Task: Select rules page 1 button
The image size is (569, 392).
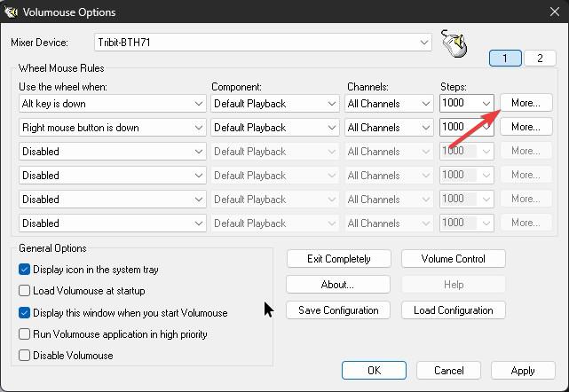Action: (505, 58)
